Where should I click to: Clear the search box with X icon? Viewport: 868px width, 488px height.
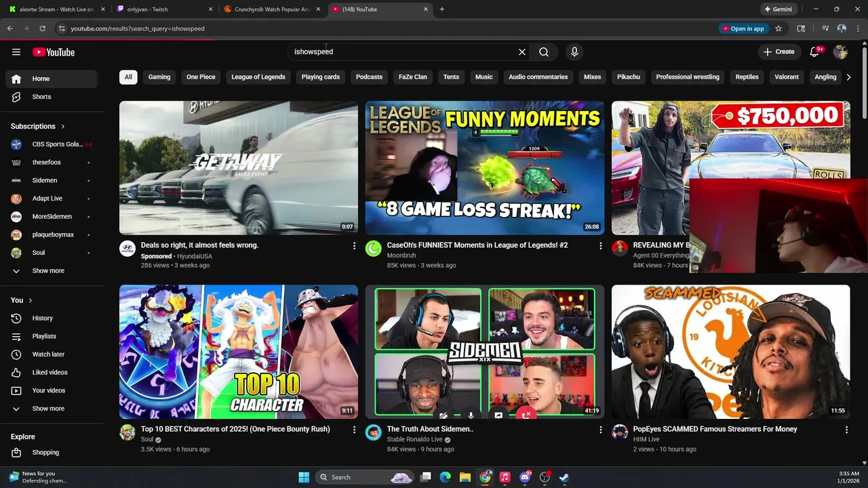coord(522,52)
